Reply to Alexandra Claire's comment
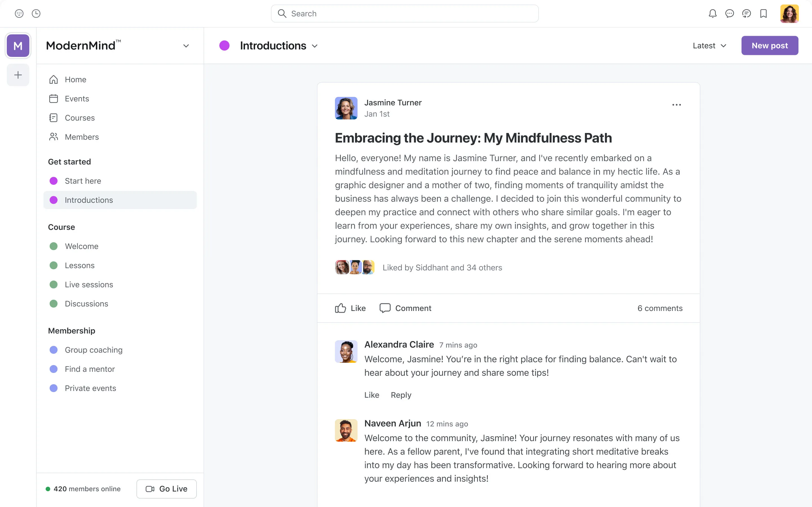Image resolution: width=812 pixels, height=507 pixels. [401, 395]
